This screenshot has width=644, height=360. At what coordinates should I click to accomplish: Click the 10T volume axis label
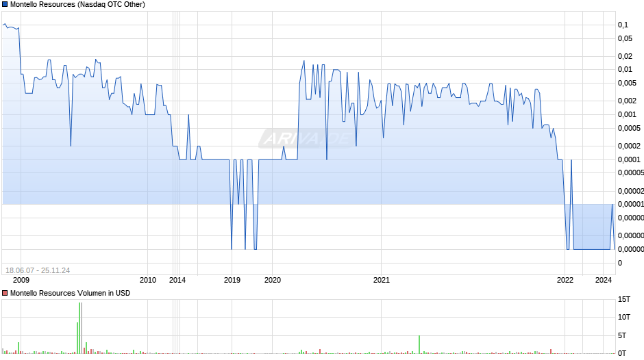coord(624,317)
